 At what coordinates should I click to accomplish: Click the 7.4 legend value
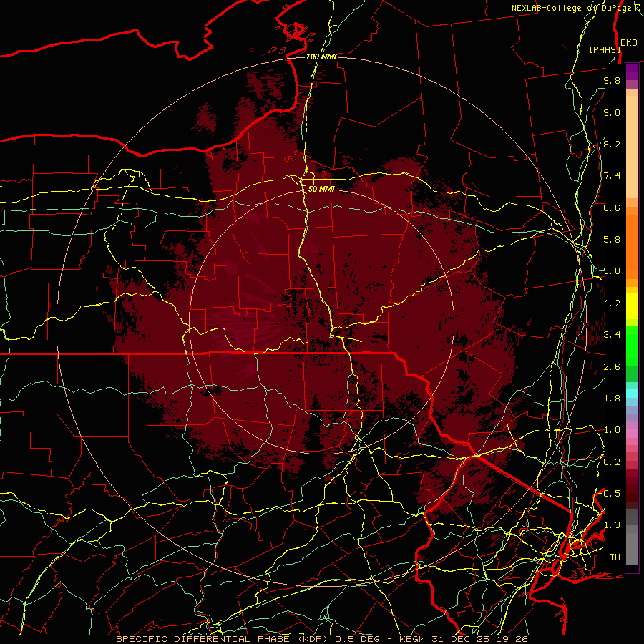click(x=612, y=176)
